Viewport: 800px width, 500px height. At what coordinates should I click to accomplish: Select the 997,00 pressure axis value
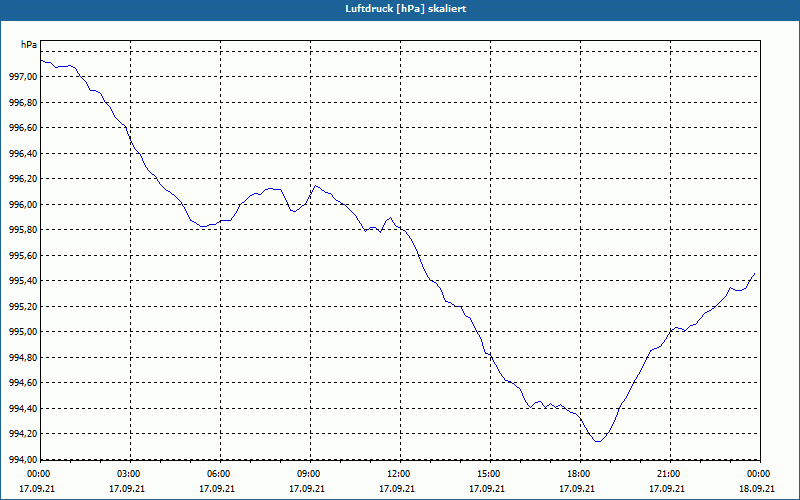tap(23, 77)
